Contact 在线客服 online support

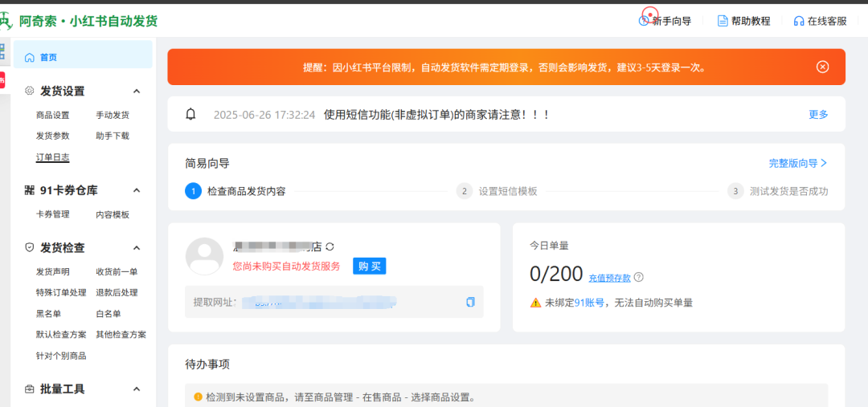(820, 21)
